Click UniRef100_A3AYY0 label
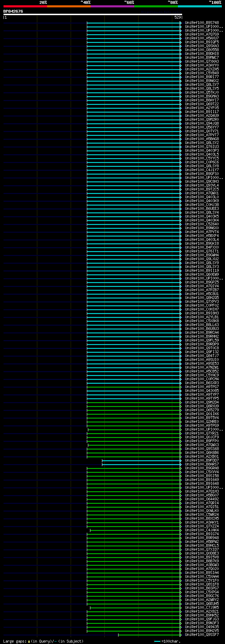 pos(202,65)
